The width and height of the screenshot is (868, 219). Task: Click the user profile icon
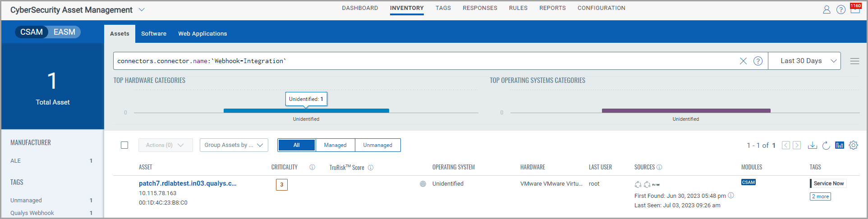[x=827, y=9]
